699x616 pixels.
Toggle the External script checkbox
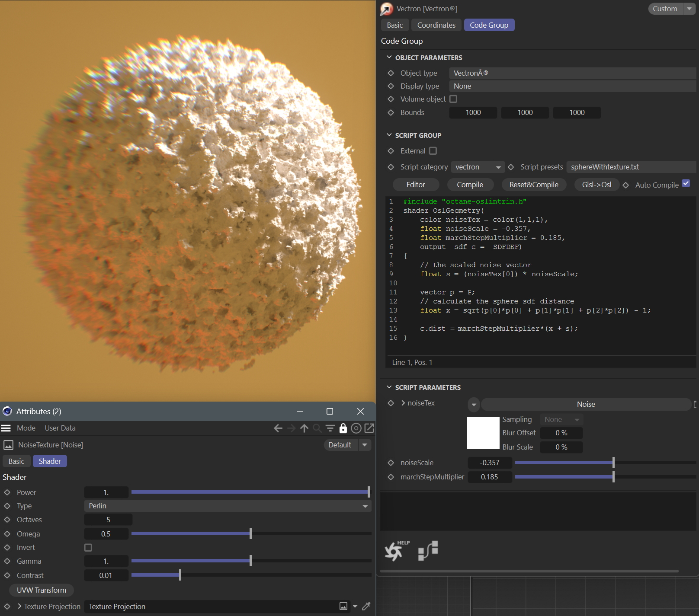coord(433,151)
